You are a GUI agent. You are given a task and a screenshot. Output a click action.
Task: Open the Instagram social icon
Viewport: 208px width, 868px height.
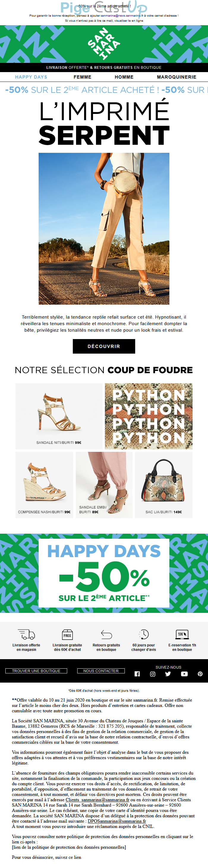[153, 674]
